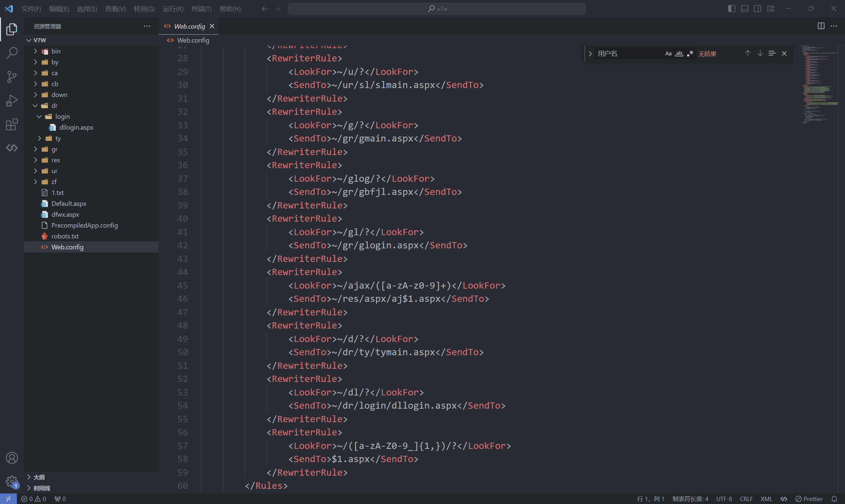Click the remote window indicator in status bar
Image resolution: width=845 pixels, height=504 pixels.
pyautogui.click(x=8, y=499)
